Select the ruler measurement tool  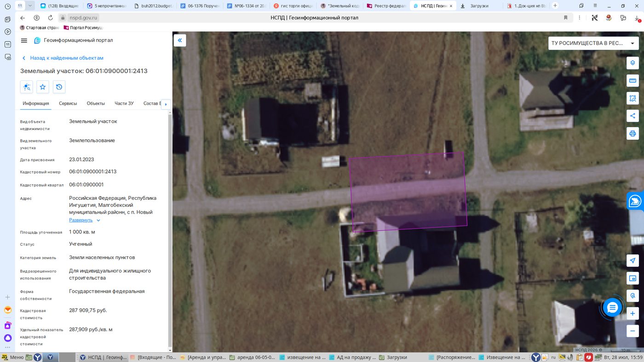pos(632,80)
